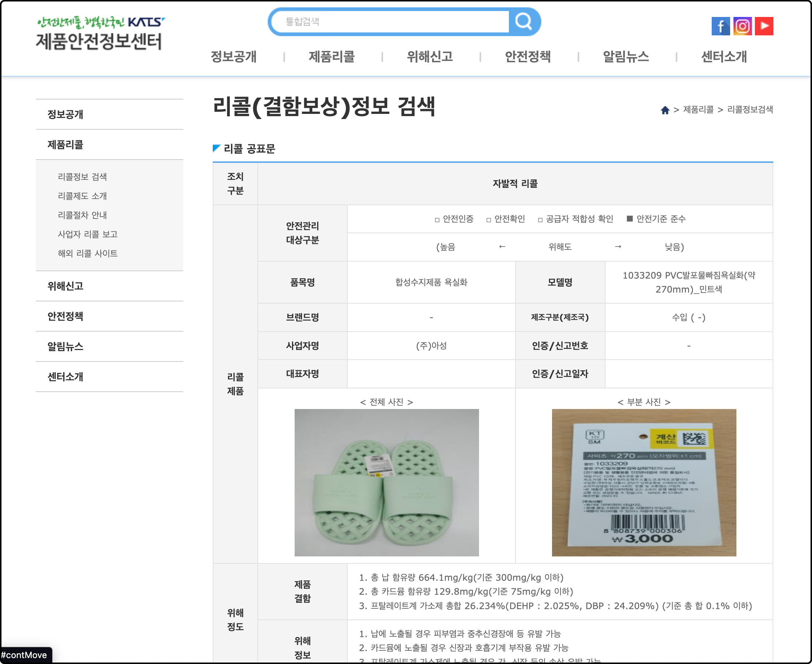Click the cadmium content line 129.8mg/kg
The width and height of the screenshot is (812, 664).
[x=466, y=591]
